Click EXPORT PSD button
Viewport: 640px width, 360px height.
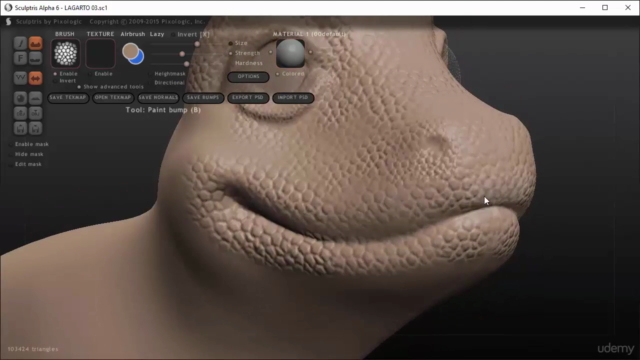coord(248,98)
